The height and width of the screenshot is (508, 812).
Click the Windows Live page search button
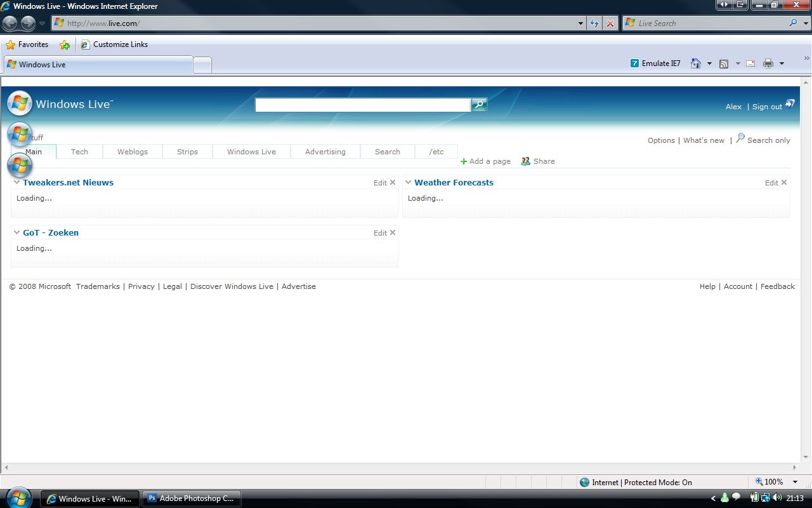pyautogui.click(x=479, y=105)
